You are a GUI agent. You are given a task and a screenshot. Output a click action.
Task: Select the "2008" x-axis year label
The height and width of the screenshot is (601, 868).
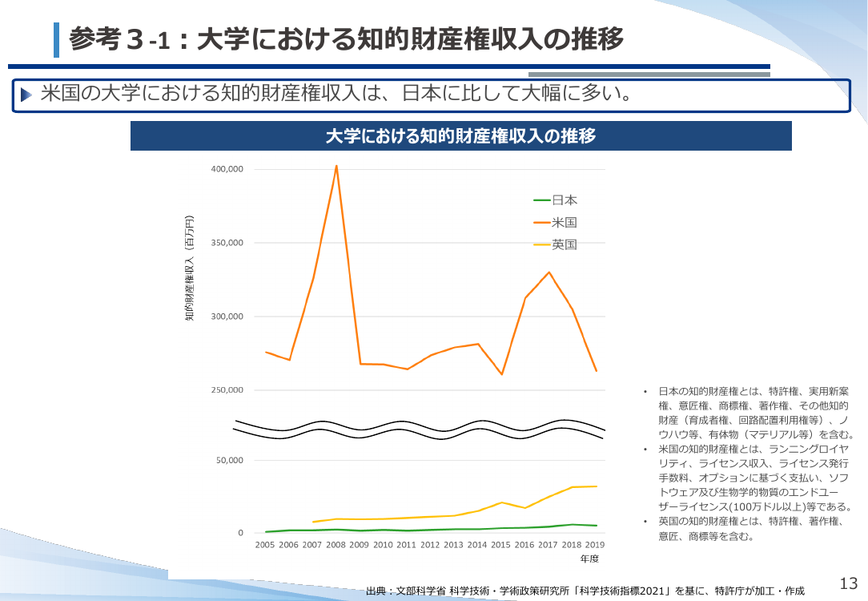[x=336, y=545]
